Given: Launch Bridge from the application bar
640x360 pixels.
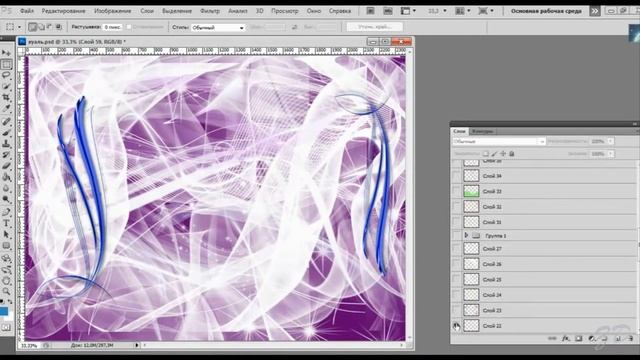Looking at the screenshot, I should click(x=370, y=11).
